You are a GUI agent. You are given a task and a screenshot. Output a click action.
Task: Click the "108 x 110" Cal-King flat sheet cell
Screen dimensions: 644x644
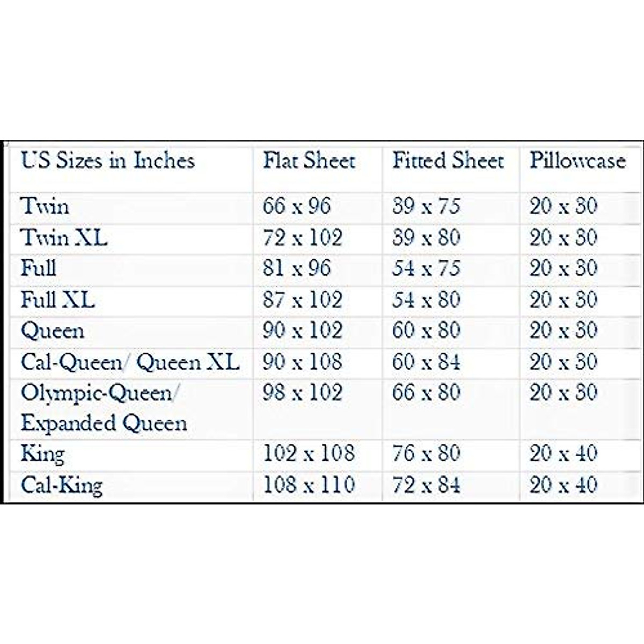tap(309, 485)
